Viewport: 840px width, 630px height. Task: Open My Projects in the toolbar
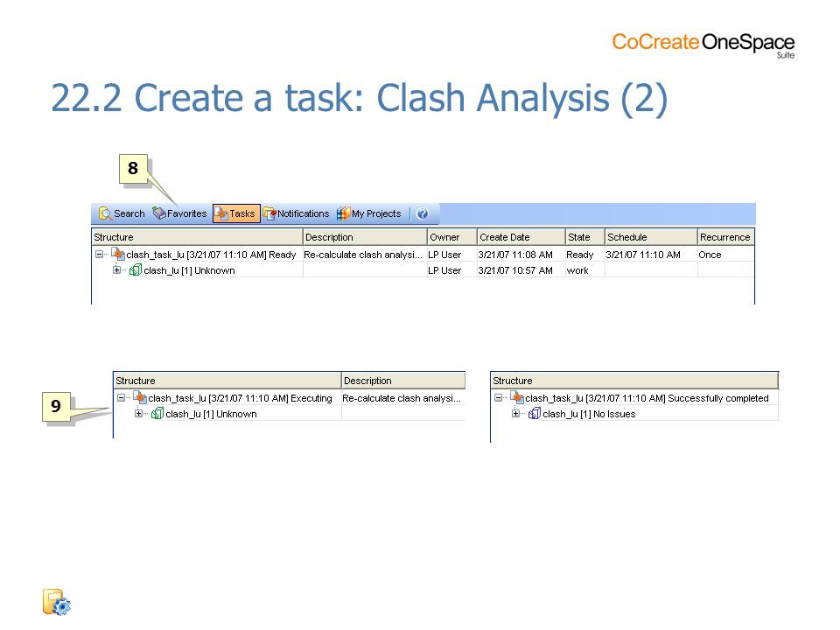(368, 213)
